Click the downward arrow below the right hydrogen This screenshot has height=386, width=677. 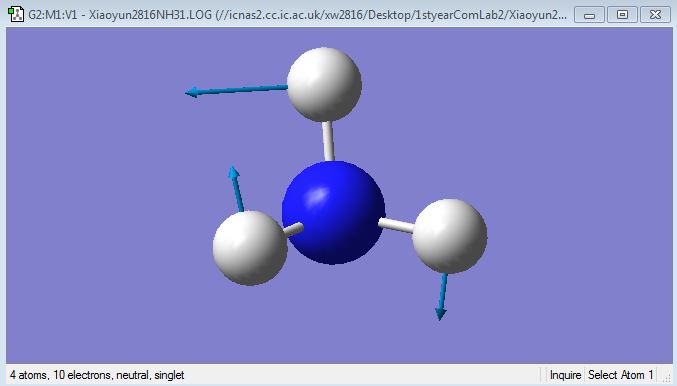click(442, 297)
